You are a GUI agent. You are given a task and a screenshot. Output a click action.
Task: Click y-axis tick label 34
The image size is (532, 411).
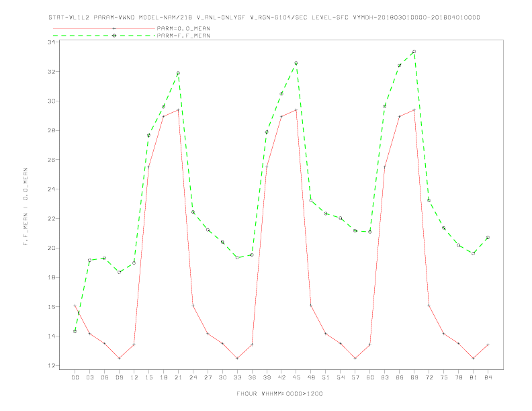[52, 42]
